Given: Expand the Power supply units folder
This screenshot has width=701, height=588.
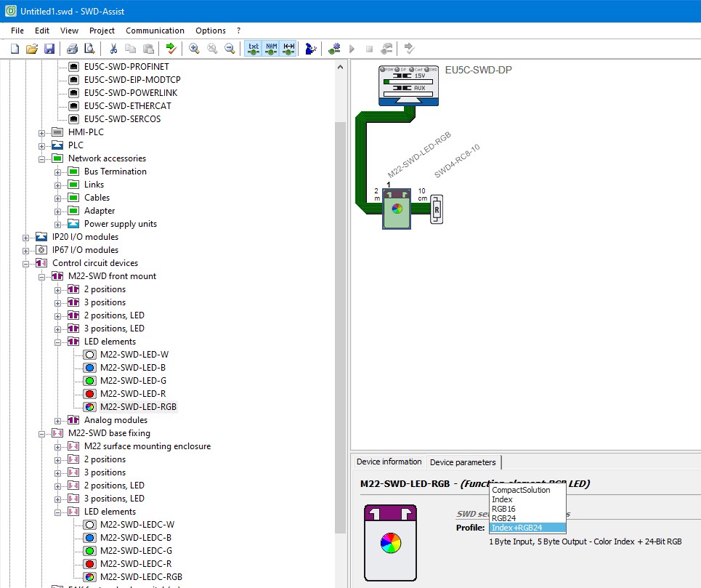Looking at the screenshot, I should pyautogui.click(x=57, y=225).
